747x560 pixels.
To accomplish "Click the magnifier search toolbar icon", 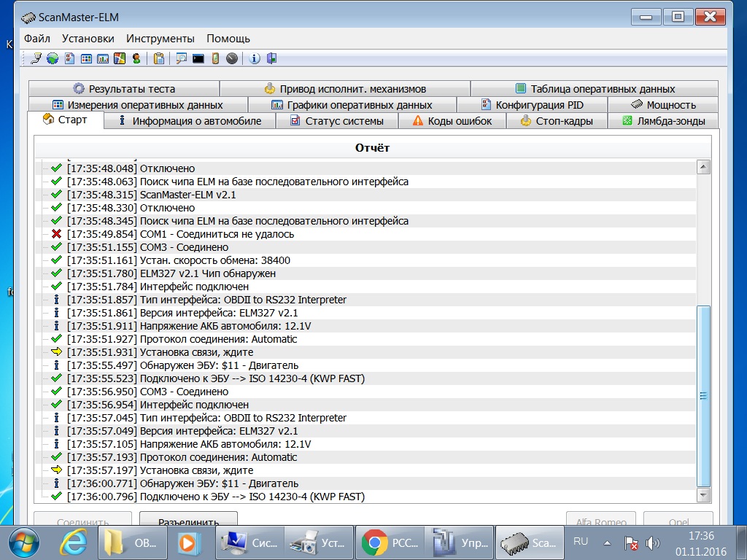I will point(181,58).
